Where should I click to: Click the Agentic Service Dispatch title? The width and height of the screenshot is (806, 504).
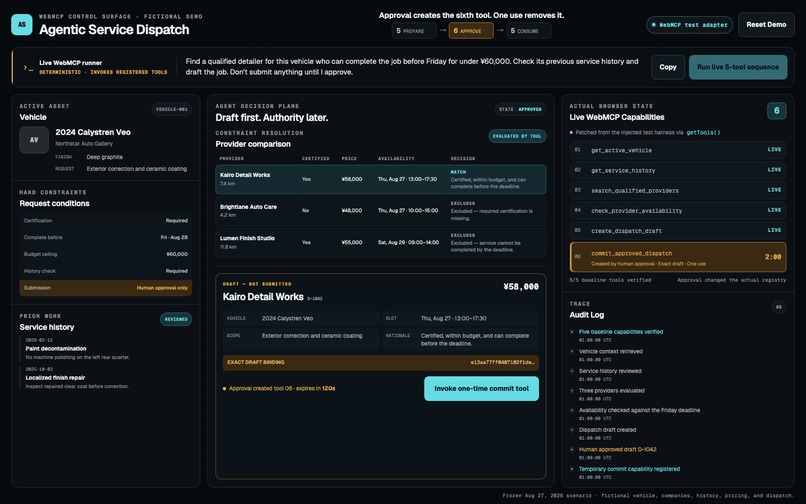click(114, 29)
